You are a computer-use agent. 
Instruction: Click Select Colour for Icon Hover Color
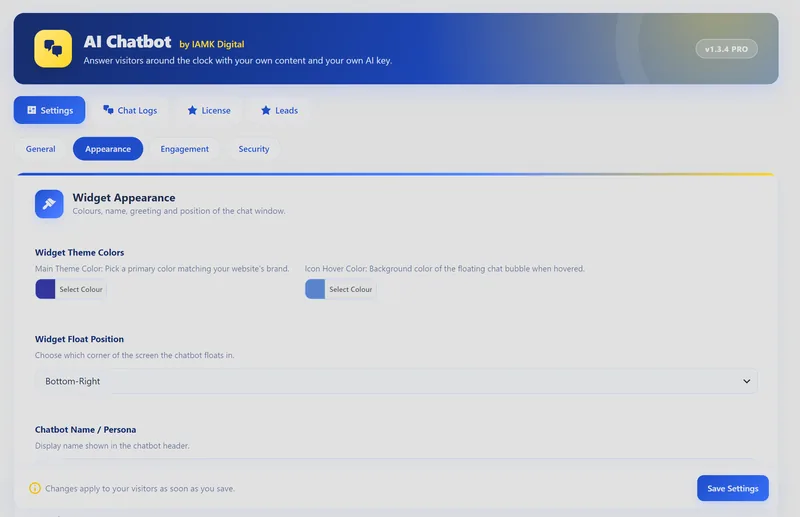(351, 289)
